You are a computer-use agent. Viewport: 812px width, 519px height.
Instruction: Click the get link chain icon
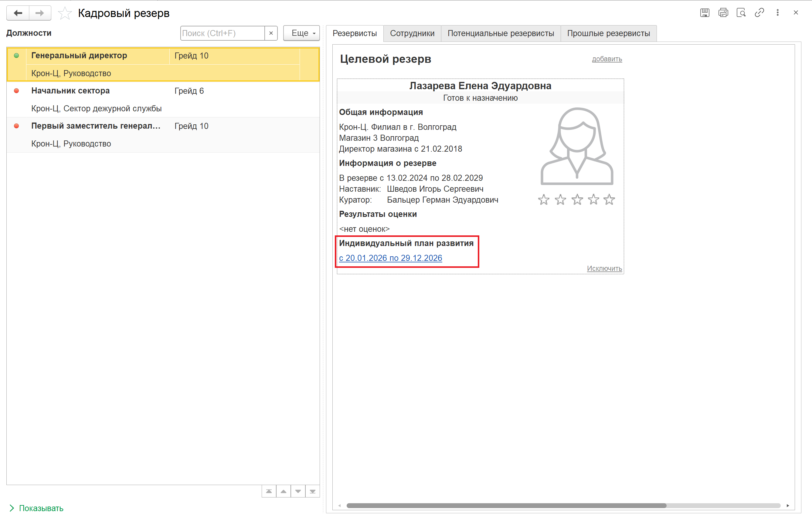[759, 13]
